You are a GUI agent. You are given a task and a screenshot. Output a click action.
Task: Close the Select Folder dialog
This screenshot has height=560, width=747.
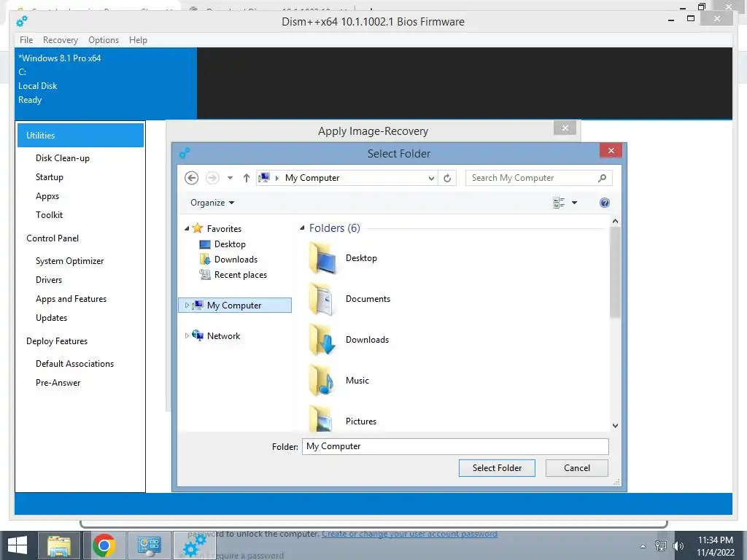tap(612, 150)
